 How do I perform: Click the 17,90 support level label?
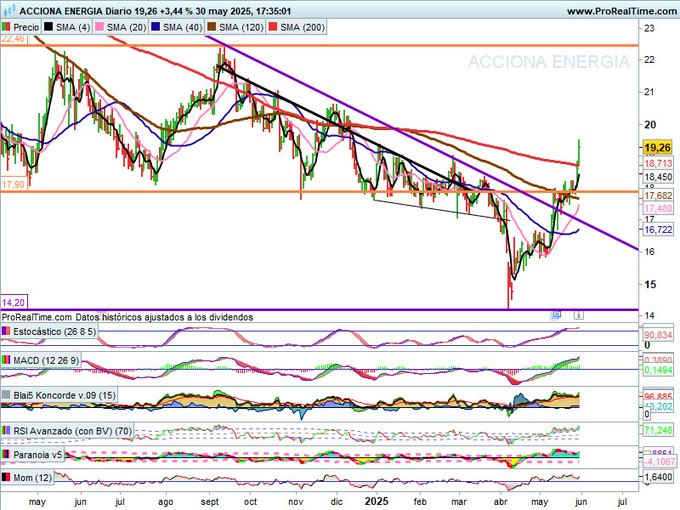click(13, 185)
